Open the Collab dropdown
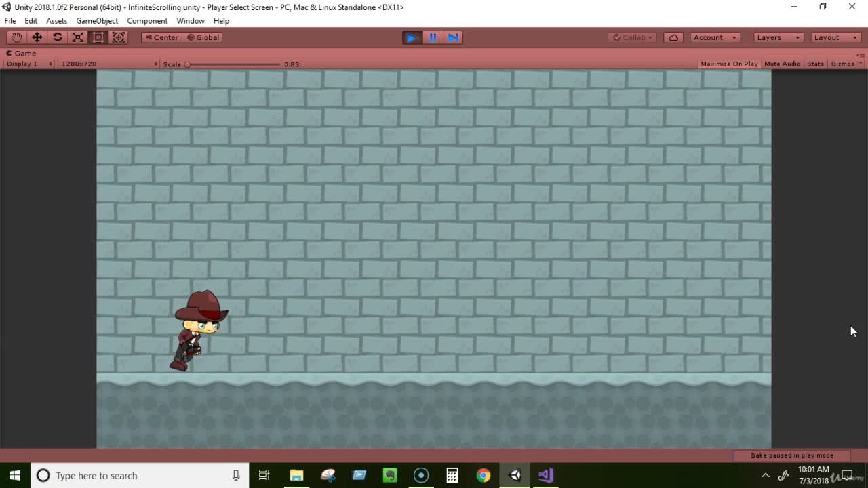The width and height of the screenshot is (868, 488). (x=632, y=37)
